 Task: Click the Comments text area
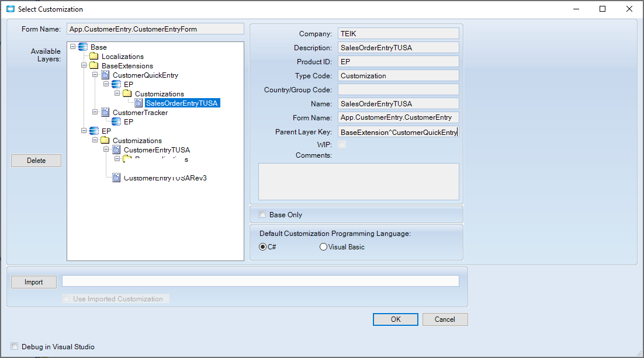[x=359, y=182]
